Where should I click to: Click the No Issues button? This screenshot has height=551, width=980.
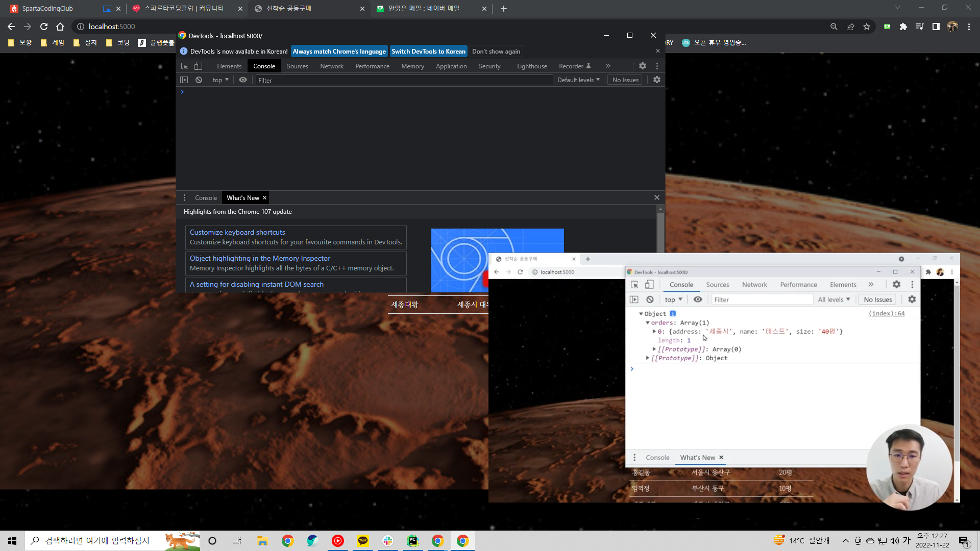[625, 80]
